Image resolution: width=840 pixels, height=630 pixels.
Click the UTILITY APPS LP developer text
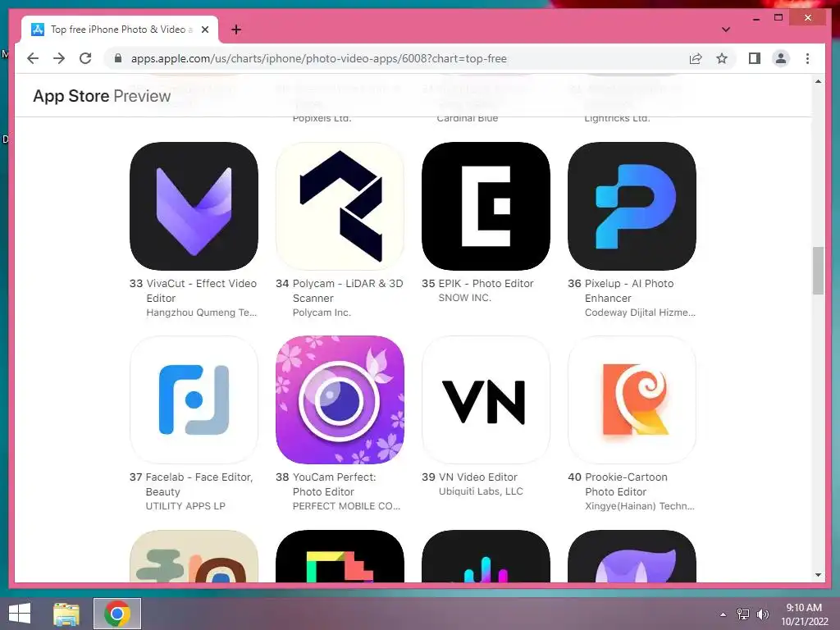click(x=185, y=506)
